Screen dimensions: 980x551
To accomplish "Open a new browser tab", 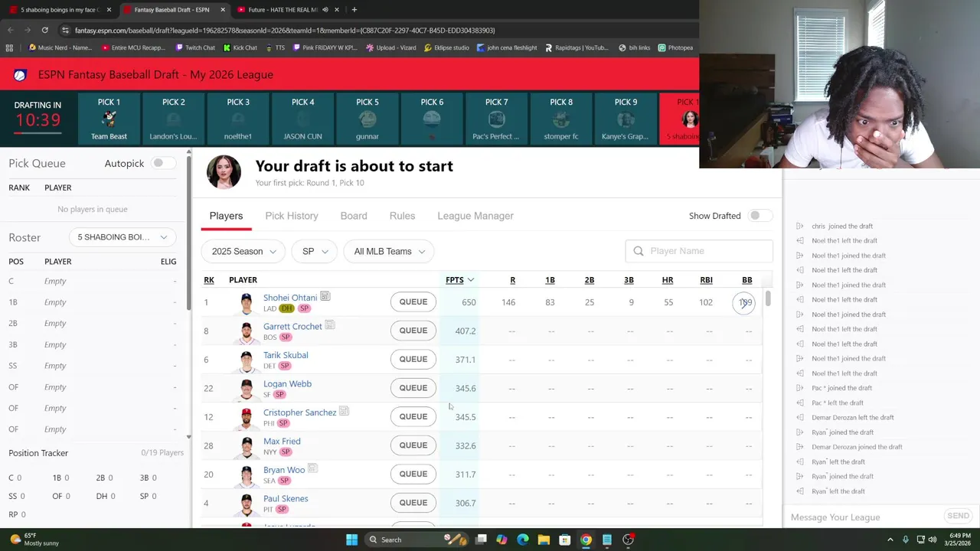I will [354, 9].
